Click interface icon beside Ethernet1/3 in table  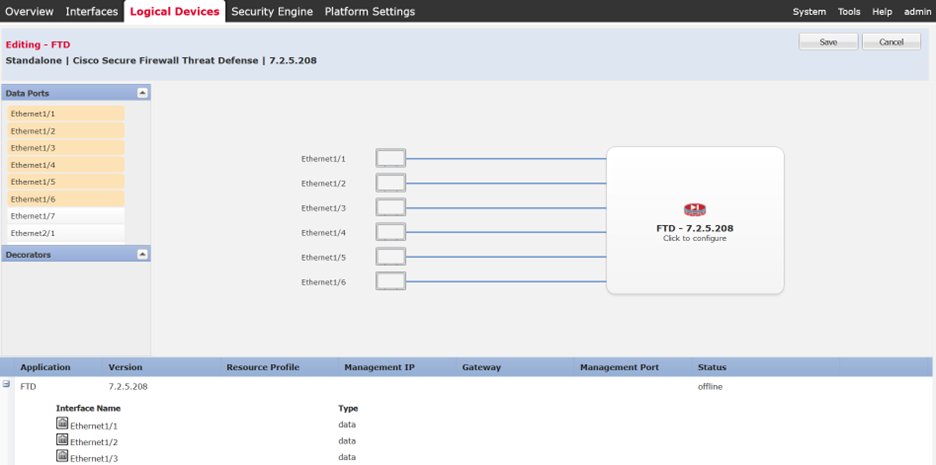(62, 455)
